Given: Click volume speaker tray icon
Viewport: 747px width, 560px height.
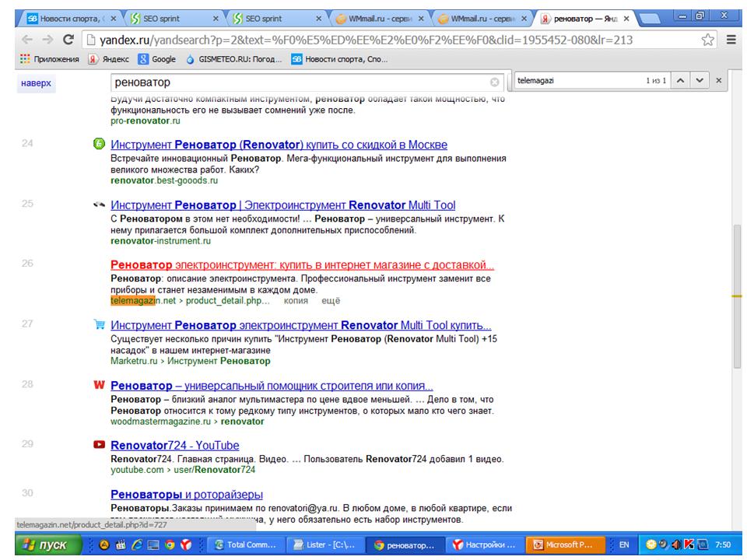Looking at the screenshot, I should pos(676,544).
